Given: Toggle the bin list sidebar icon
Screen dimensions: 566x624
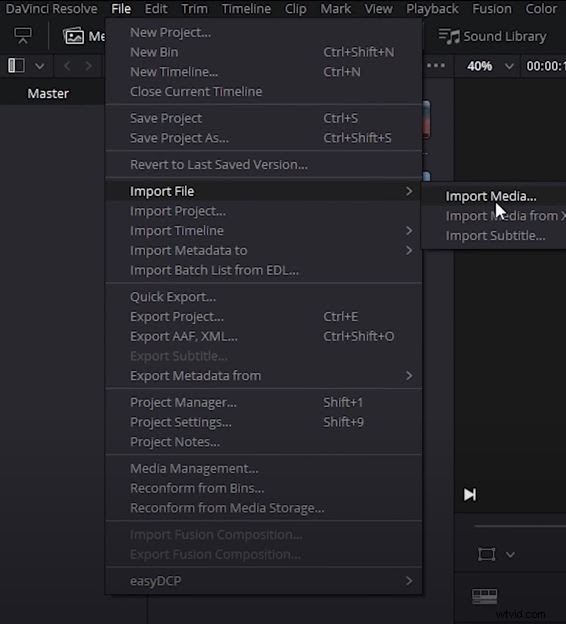Looking at the screenshot, I should coord(16,66).
